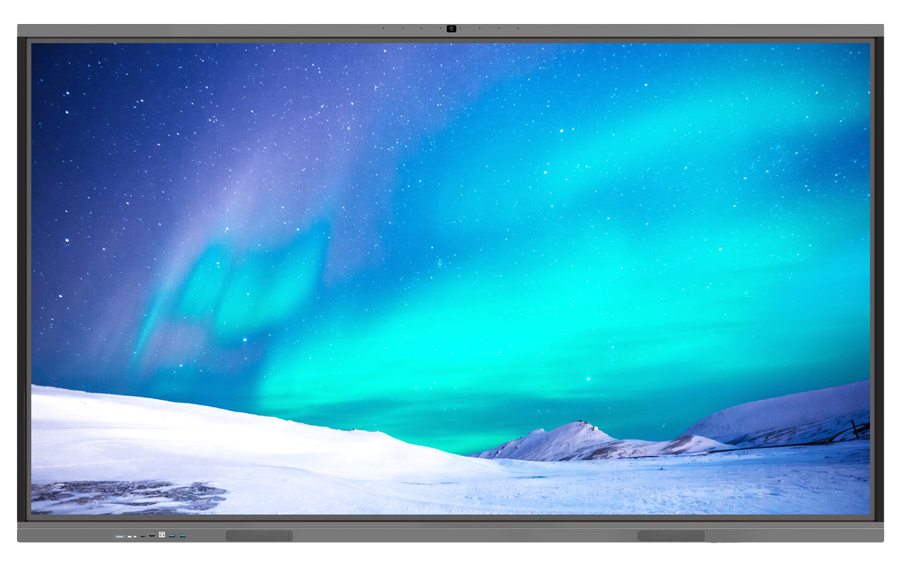Click the small dark USB-C port
This screenshot has height=588, width=904.
[143, 536]
